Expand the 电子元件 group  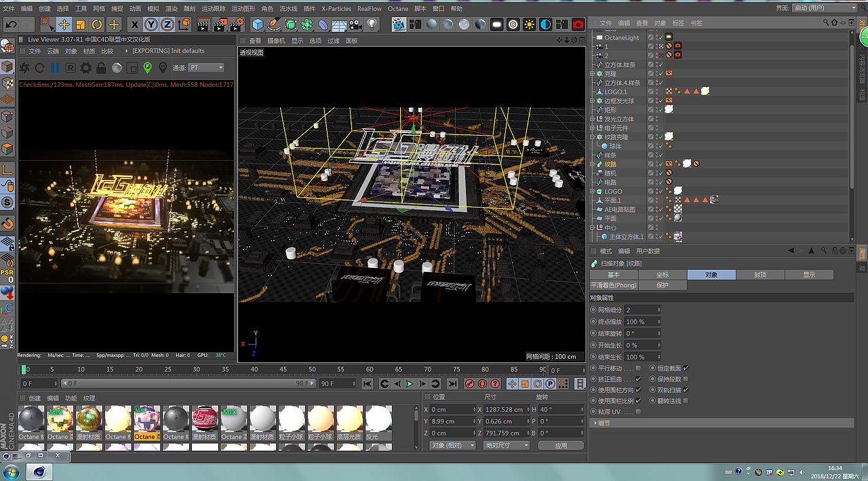[593, 128]
